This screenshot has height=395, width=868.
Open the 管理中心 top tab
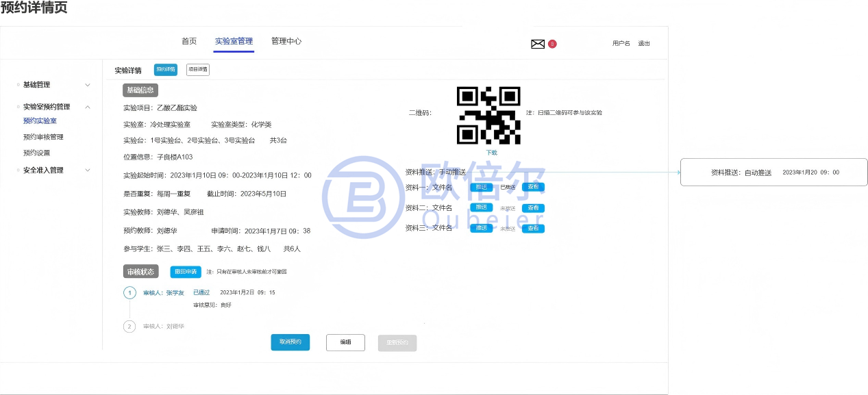click(286, 41)
